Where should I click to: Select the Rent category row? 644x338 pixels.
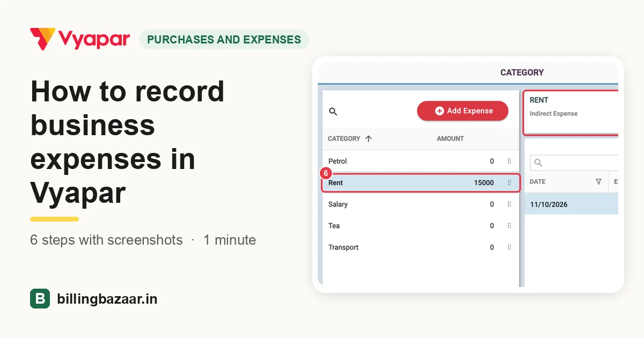pyautogui.click(x=420, y=183)
